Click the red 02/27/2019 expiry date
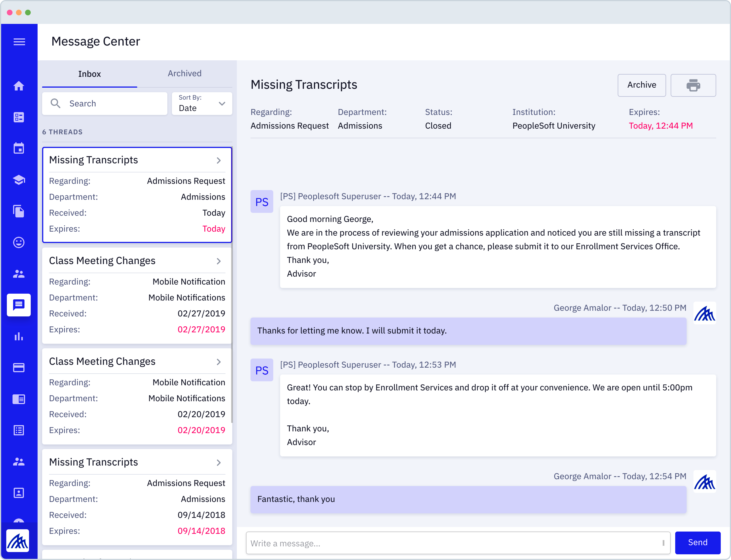 (202, 330)
